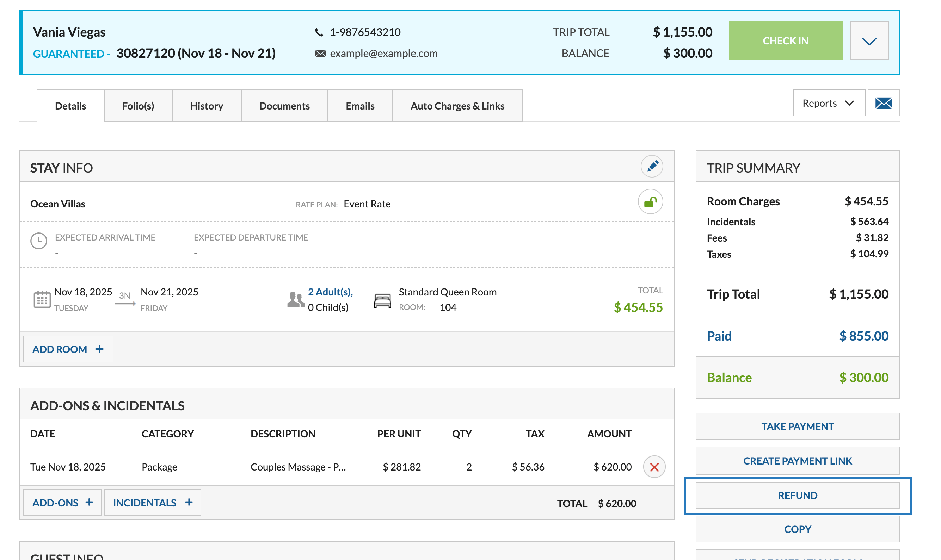Click the envelope email icon next to Reports
941x560 pixels.
click(884, 103)
